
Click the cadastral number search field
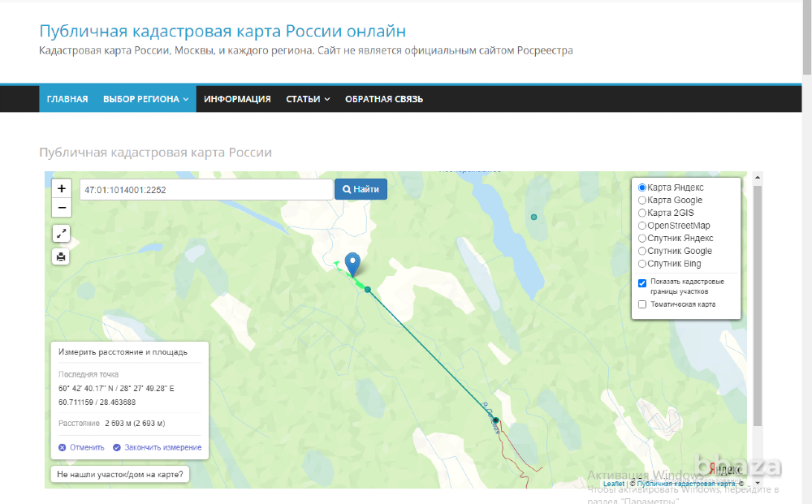point(205,189)
